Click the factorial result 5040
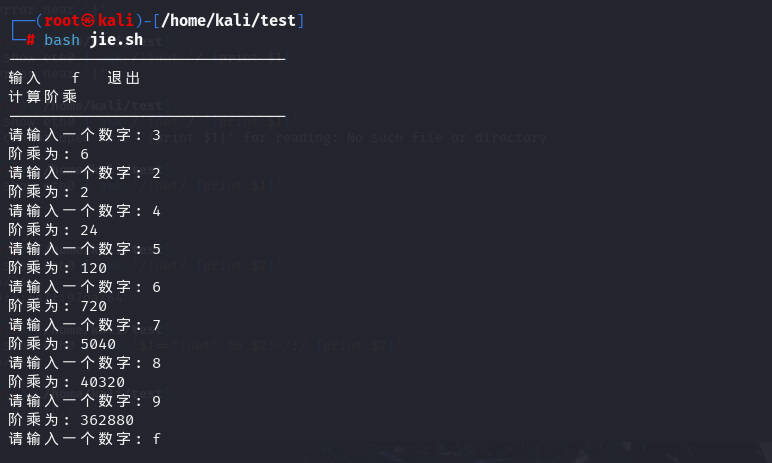This screenshot has width=772, height=463. pyautogui.click(x=98, y=344)
